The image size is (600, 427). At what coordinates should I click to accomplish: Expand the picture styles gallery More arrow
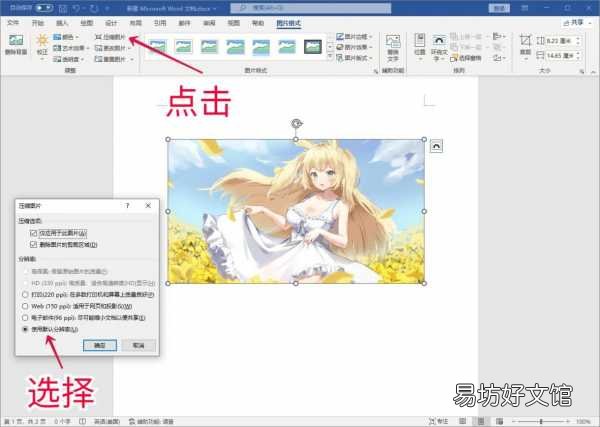[x=330, y=57]
